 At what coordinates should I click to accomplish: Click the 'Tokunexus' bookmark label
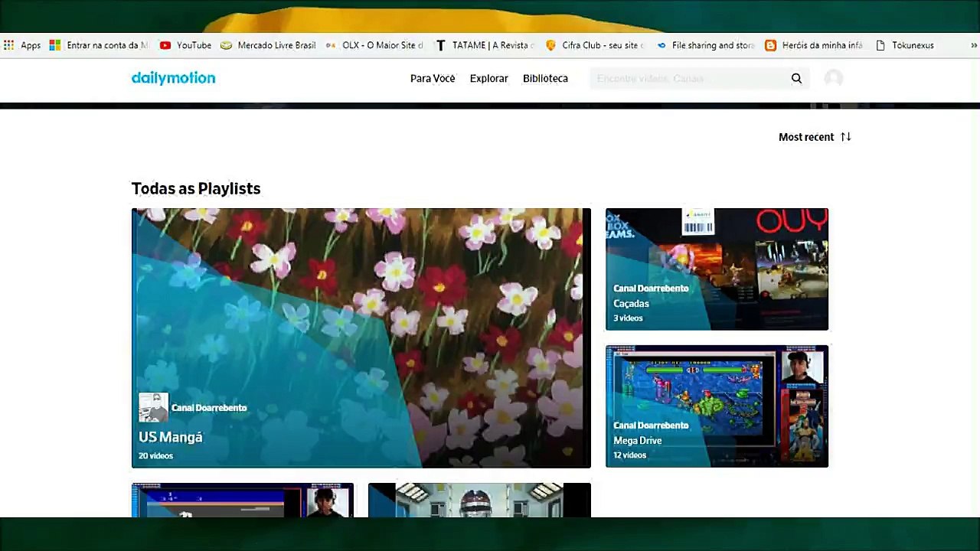coord(913,45)
